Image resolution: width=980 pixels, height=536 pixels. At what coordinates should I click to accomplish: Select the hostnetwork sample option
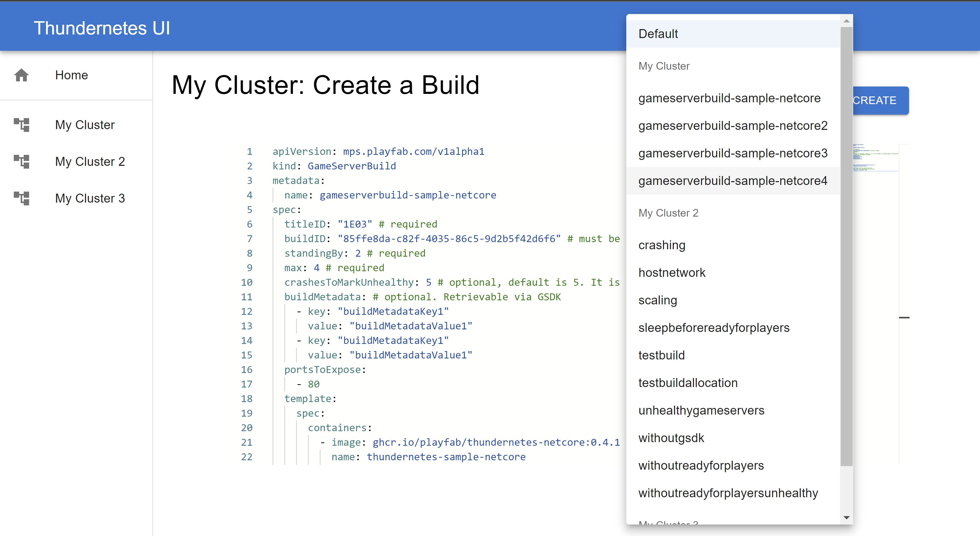click(671, 273)
